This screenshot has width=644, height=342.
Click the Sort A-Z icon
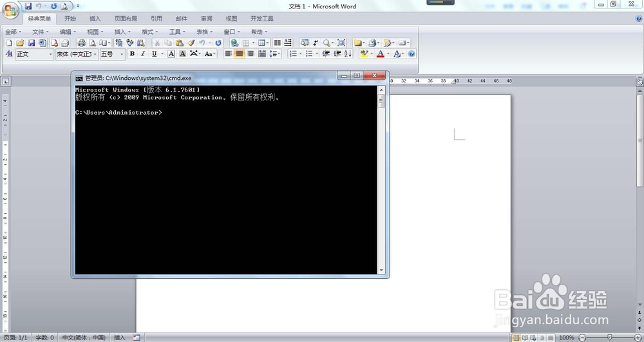pos(348,54)
